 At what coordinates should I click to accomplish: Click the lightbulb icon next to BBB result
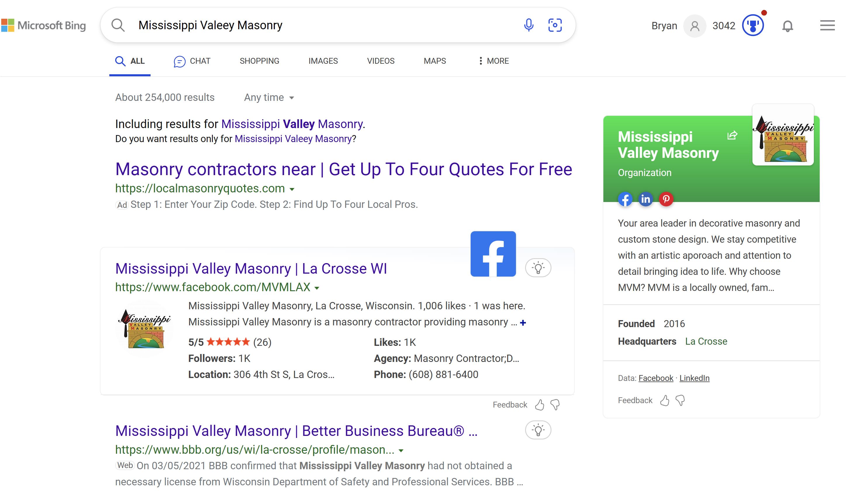pyautogui.click(x=538, y=430)
